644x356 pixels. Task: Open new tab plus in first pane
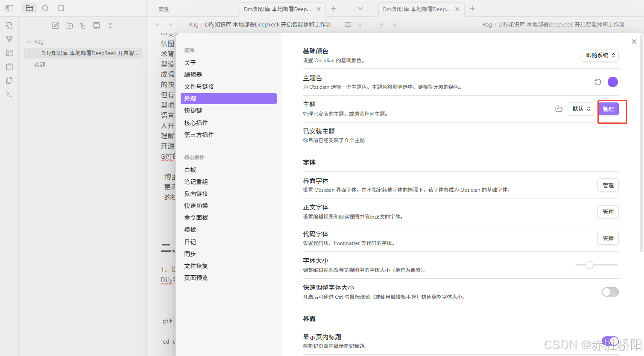[x=334, y=9]
